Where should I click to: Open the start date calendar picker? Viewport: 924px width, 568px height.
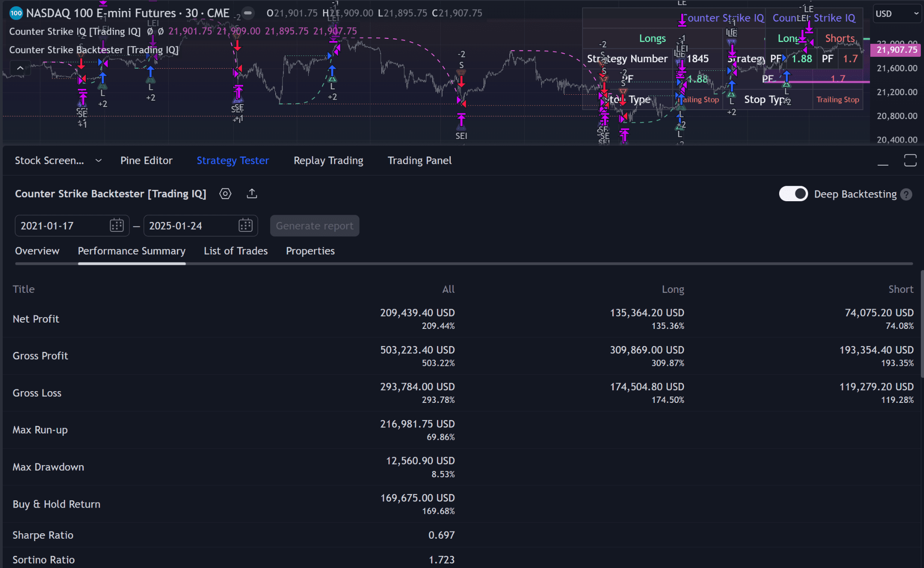click(x=116, y=226)
